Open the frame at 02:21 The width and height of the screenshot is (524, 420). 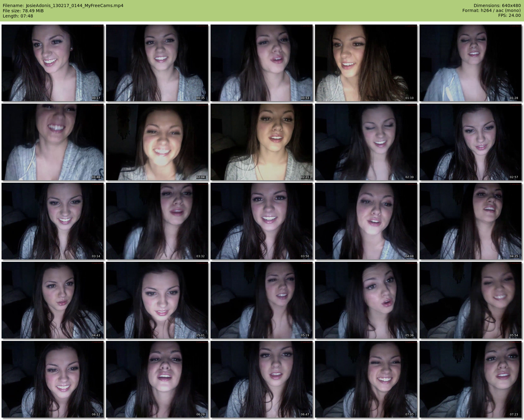coord(261,142)
